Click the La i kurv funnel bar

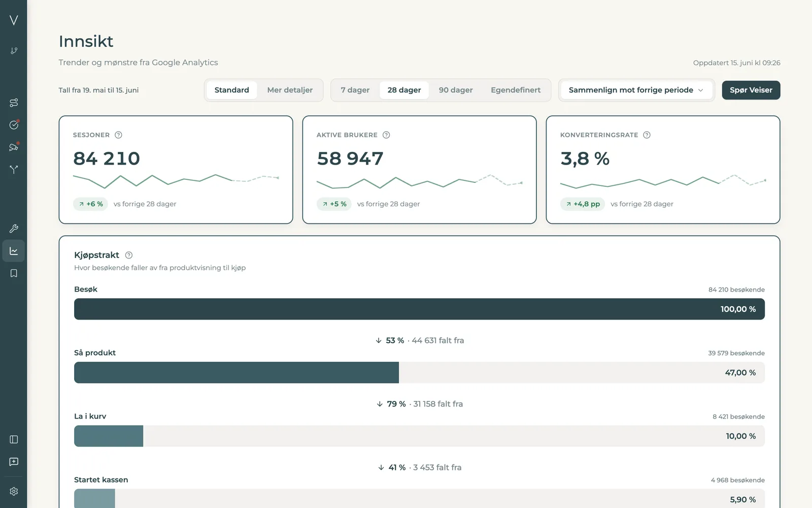coord(419,436)
